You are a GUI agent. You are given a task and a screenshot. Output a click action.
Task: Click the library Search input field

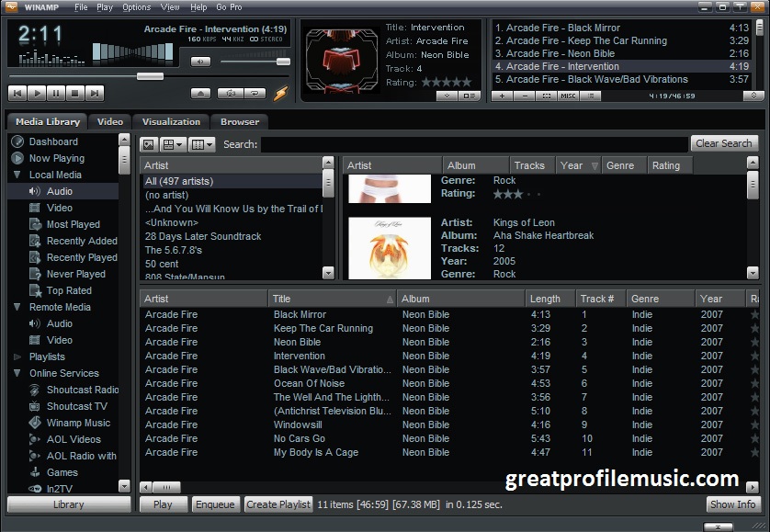coord(474,144)
